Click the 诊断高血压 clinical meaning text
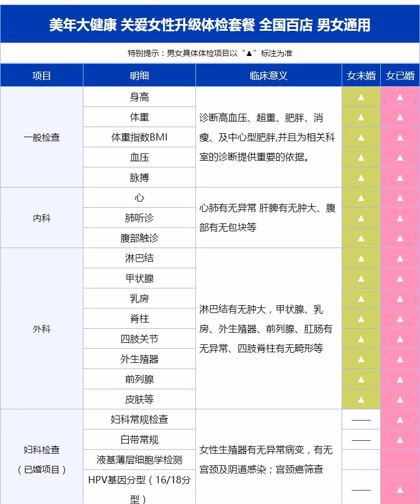Viewport: 420px width, 504px height. [267, 137]
